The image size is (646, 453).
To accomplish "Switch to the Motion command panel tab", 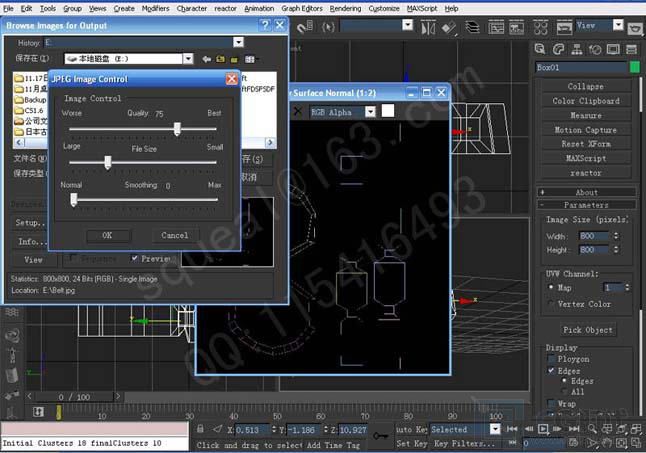I will 595,49.
